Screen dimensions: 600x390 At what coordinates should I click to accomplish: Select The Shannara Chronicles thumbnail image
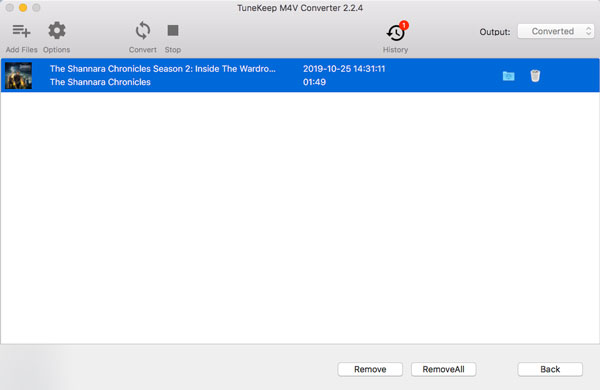click(19, 75)
